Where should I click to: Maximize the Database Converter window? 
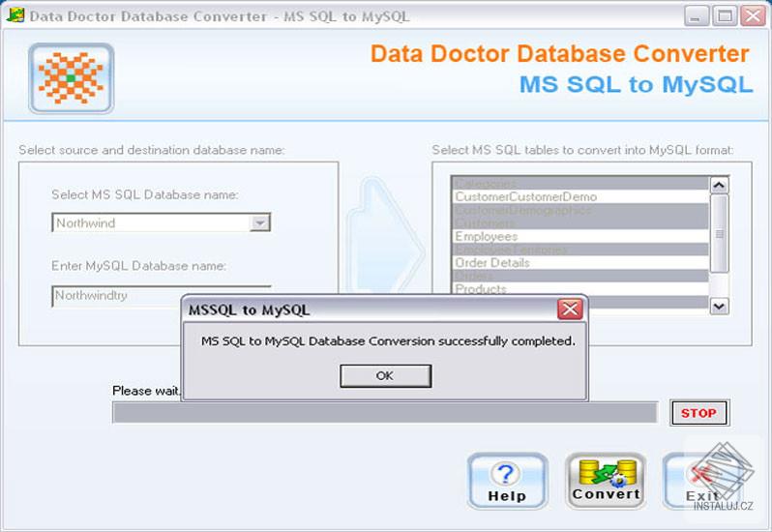[725, 16]
